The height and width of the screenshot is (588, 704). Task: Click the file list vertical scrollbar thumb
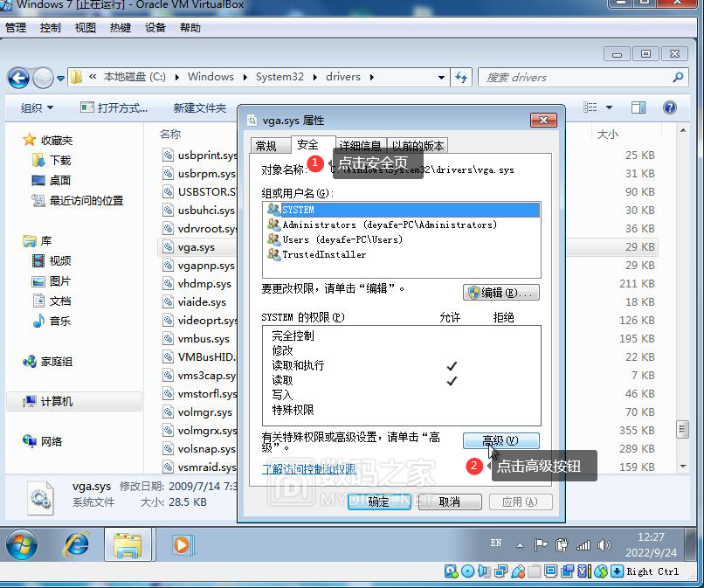click(x=682, y=429)
